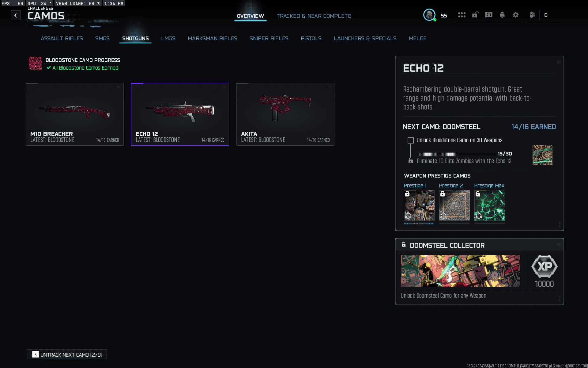Open the social party members icon
Image resolution: width=588 pixels, height=368 pixels.
[x=532, y=15]
